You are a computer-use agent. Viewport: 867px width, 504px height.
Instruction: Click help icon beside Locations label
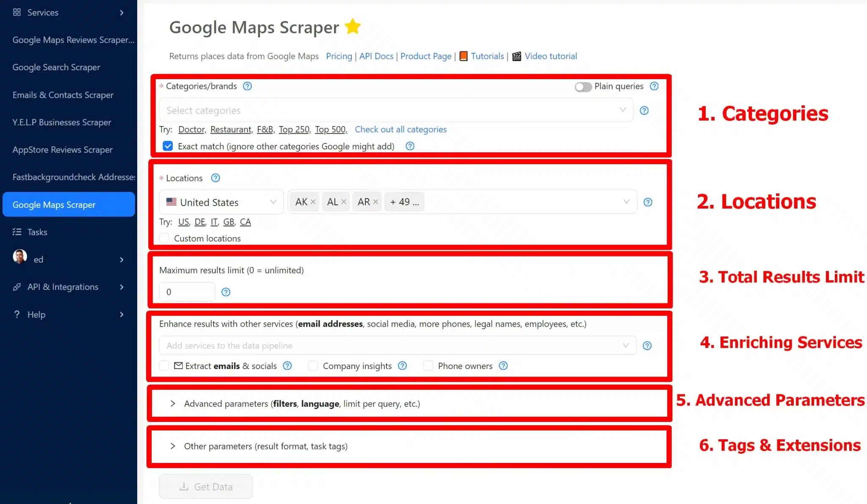(x=215, y=178)
